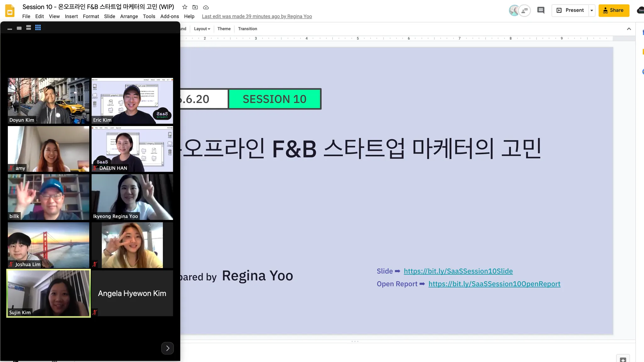Click the Share button
644x362 pixels.
(x=613, y=10)
